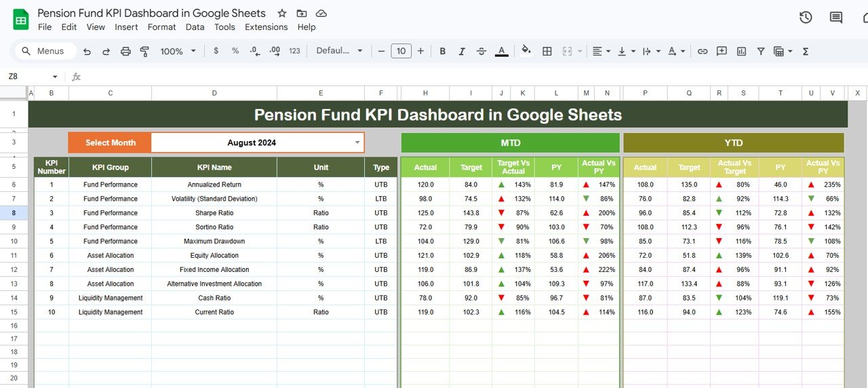Click the Cash Ratio cell
The height and width of the screenshot is (388, 868).
[x=214, y=298]
